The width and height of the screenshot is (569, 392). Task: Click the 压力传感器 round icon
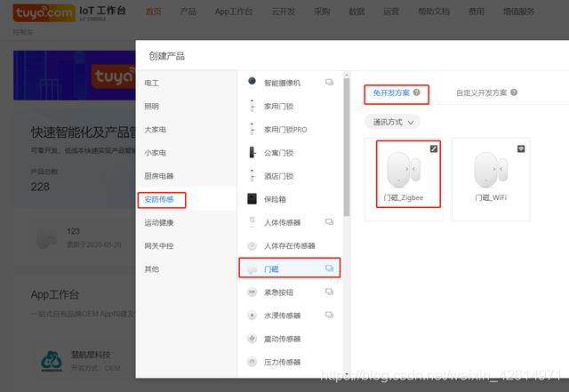[252, 362]
